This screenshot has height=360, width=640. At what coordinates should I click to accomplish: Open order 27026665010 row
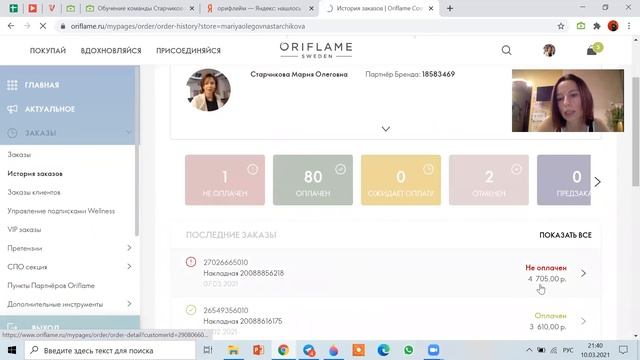coord(386,273)
